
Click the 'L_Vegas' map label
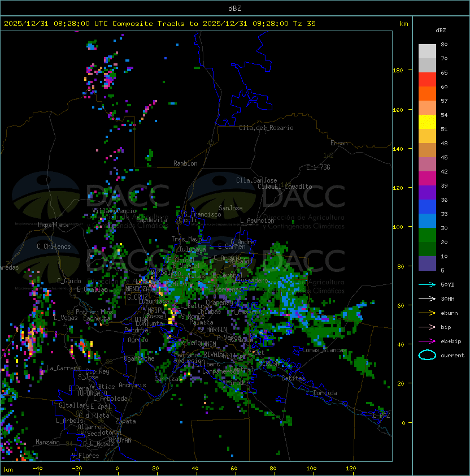click(66, 318)
